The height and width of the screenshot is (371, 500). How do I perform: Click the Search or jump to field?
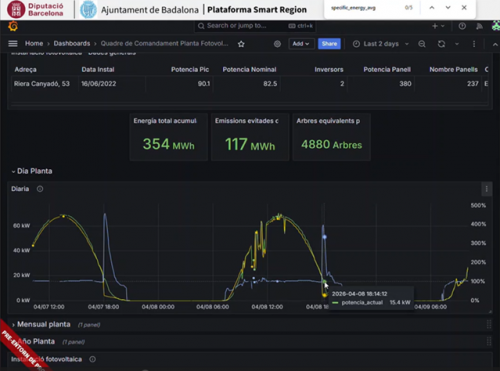point(255,26)
